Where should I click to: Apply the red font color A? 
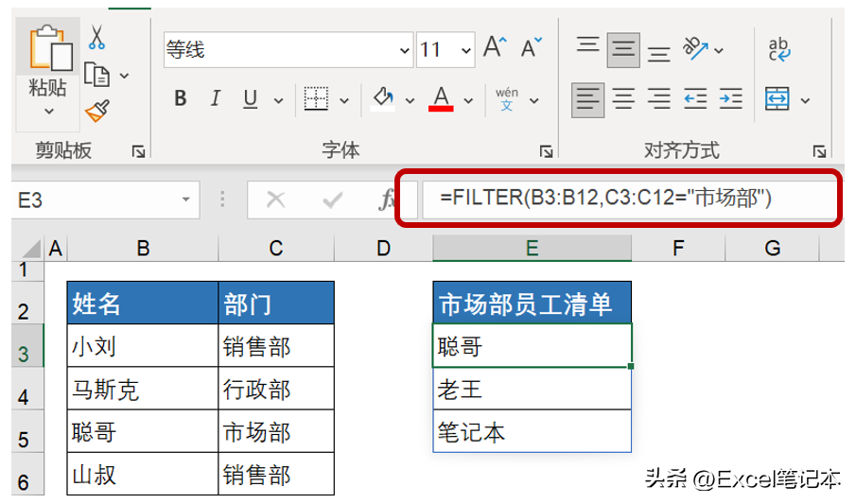441,99
